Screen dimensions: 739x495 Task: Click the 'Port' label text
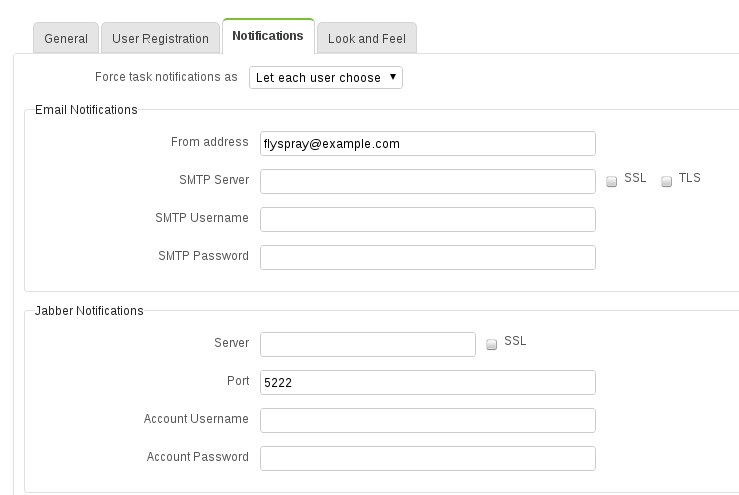pos(238,381)
